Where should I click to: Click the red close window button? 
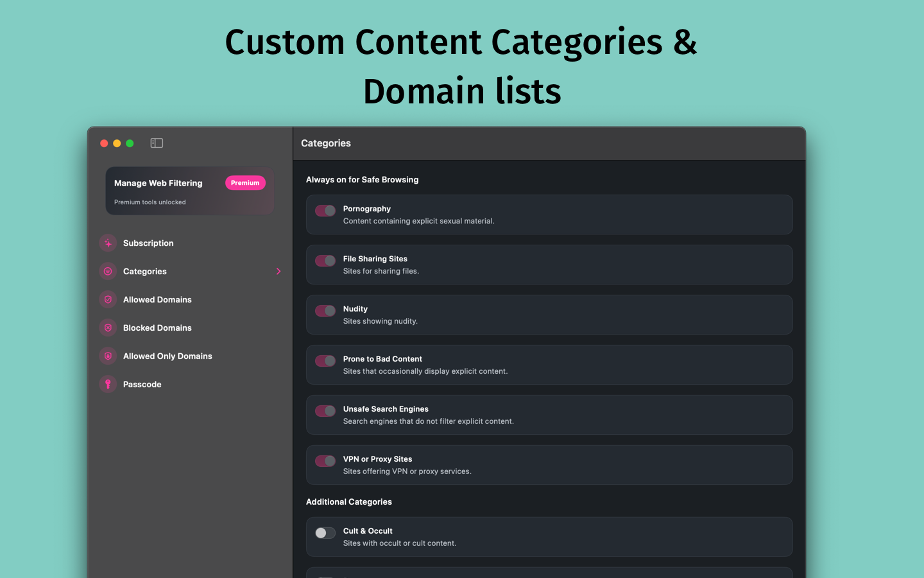tap(104, 143)
